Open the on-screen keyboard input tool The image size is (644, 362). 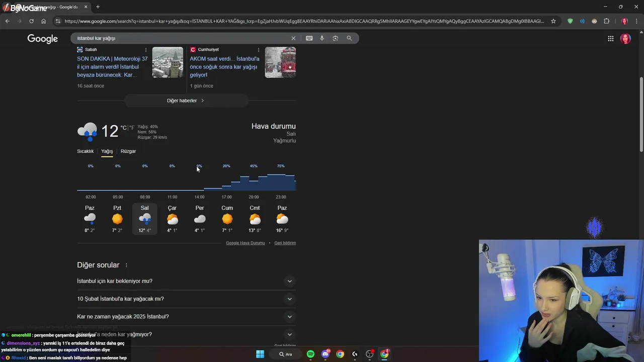click(x=309, y=38)
